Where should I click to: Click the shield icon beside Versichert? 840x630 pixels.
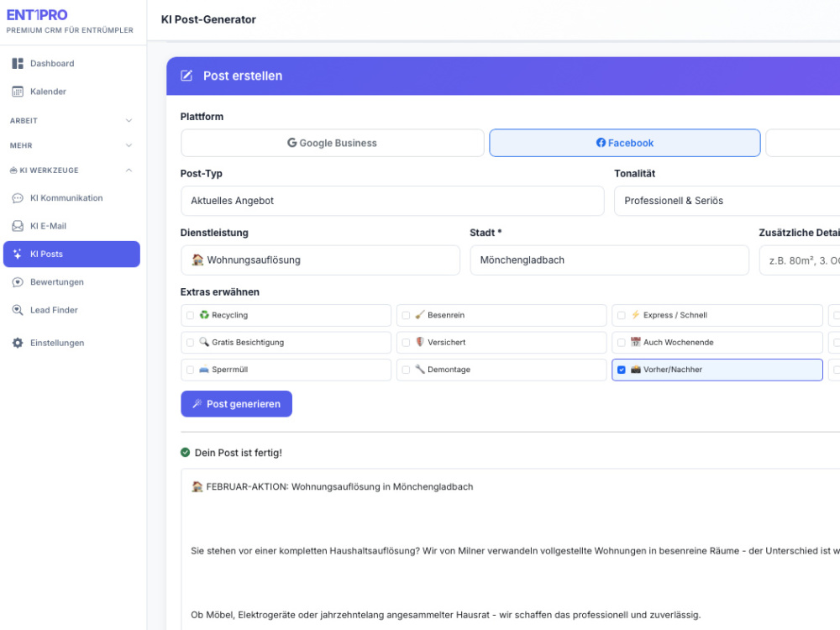click(420, 342)
